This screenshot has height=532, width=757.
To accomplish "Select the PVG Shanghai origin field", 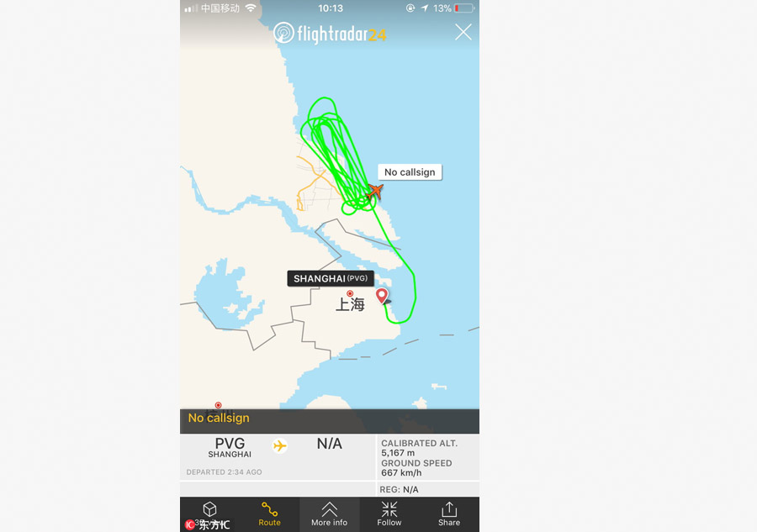I will click(230, 448).
